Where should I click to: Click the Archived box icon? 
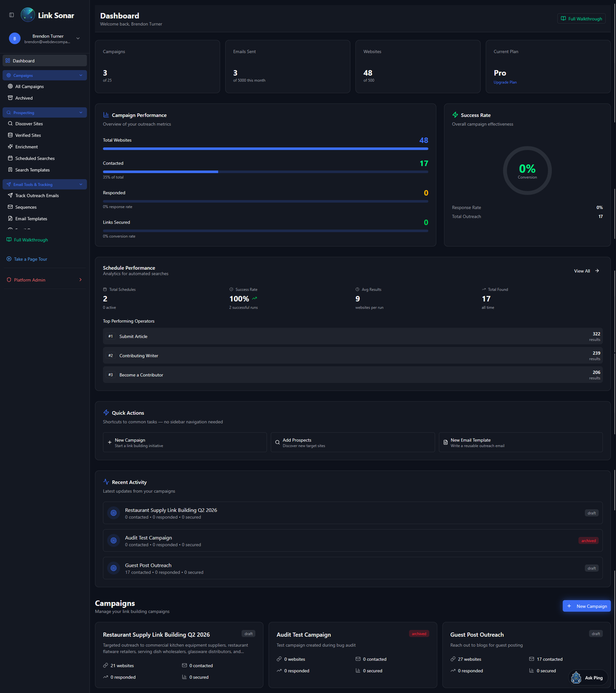click(x=10, y=98)
